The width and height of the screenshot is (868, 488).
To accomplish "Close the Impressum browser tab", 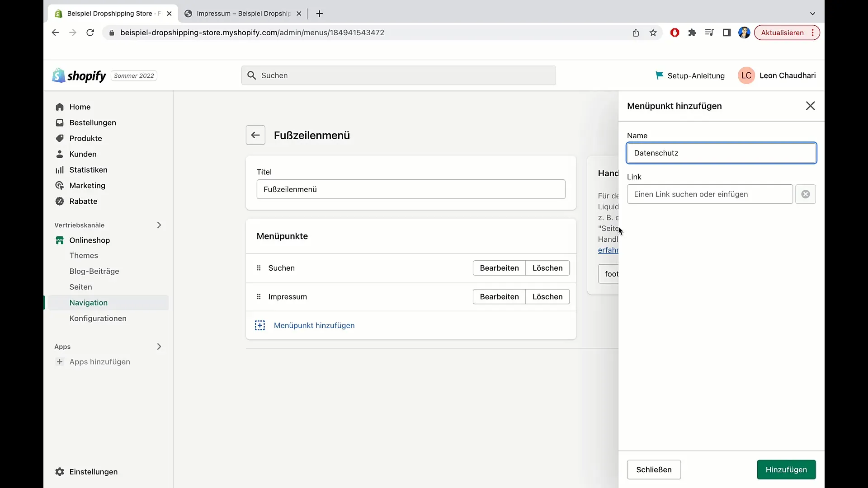I will [x=299, y=14].
